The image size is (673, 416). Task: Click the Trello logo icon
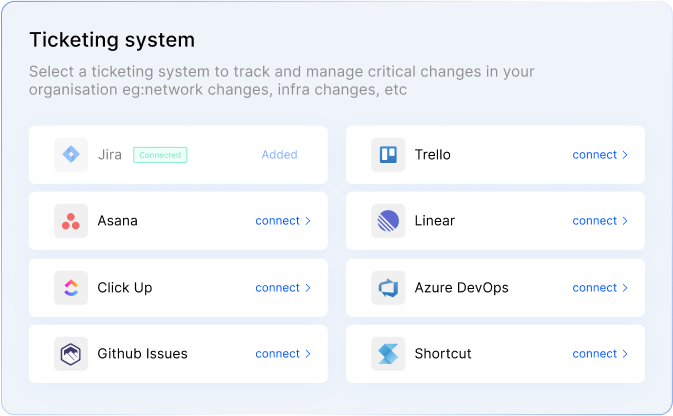coord(388,155)
